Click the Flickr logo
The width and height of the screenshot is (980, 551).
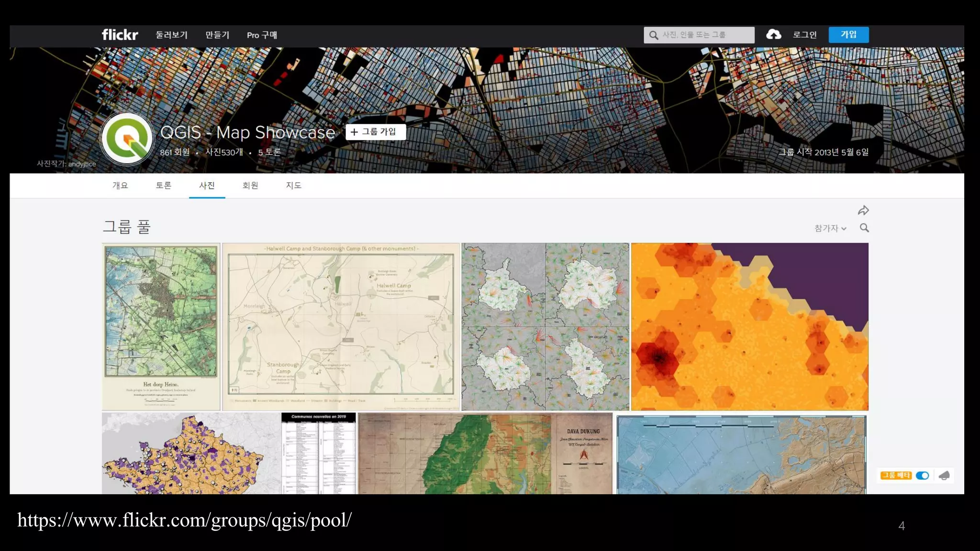point(120,35)
